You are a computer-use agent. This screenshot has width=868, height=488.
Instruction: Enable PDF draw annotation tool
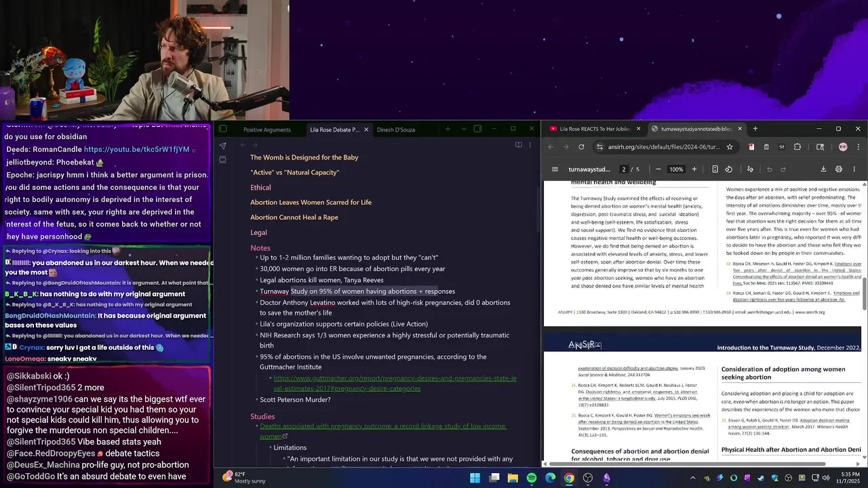(750, 169)
